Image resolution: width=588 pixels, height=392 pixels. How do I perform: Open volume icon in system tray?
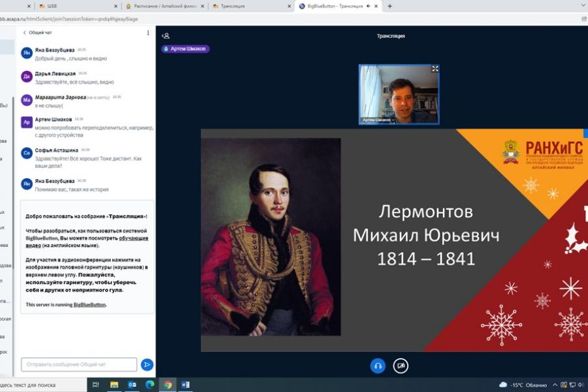pyautogui.click(x=581, y=385)
